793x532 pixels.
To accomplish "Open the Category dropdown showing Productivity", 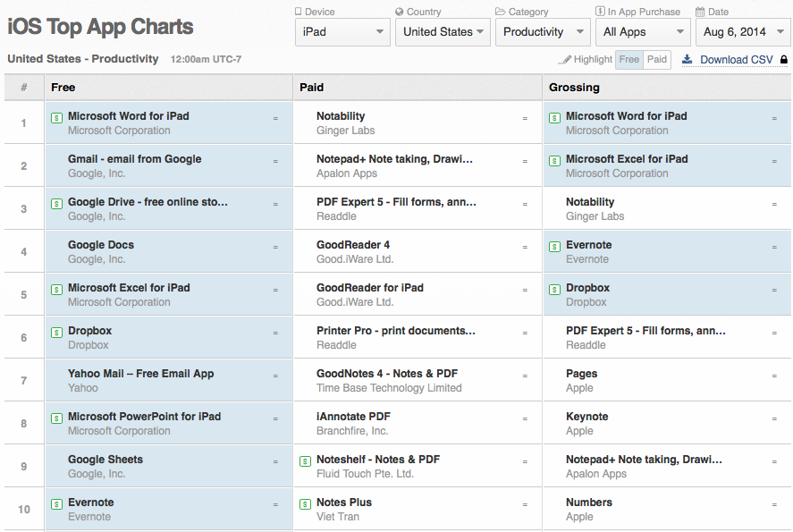I will 543,32.
